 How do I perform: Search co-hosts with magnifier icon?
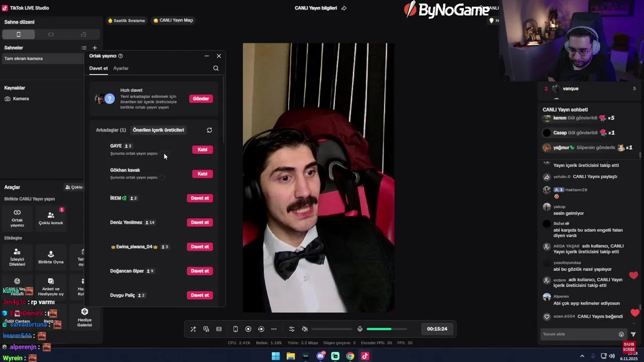pyautogui.click(x=216, y=68)
